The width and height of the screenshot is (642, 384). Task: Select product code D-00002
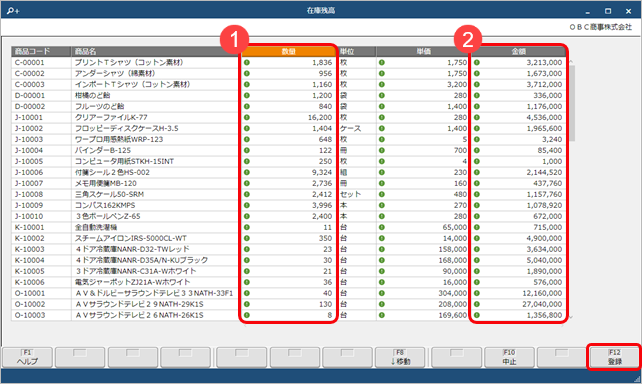[29, 106]
